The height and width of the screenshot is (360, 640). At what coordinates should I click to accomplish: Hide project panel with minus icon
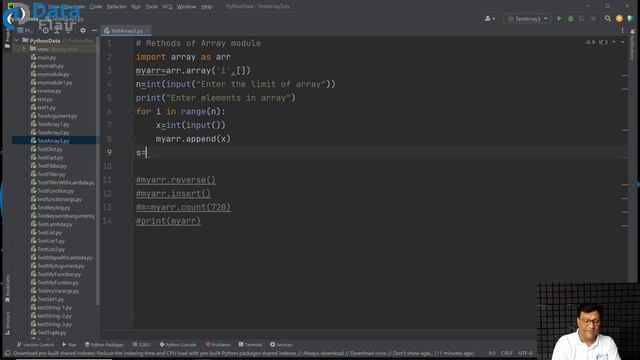[94, 30]
